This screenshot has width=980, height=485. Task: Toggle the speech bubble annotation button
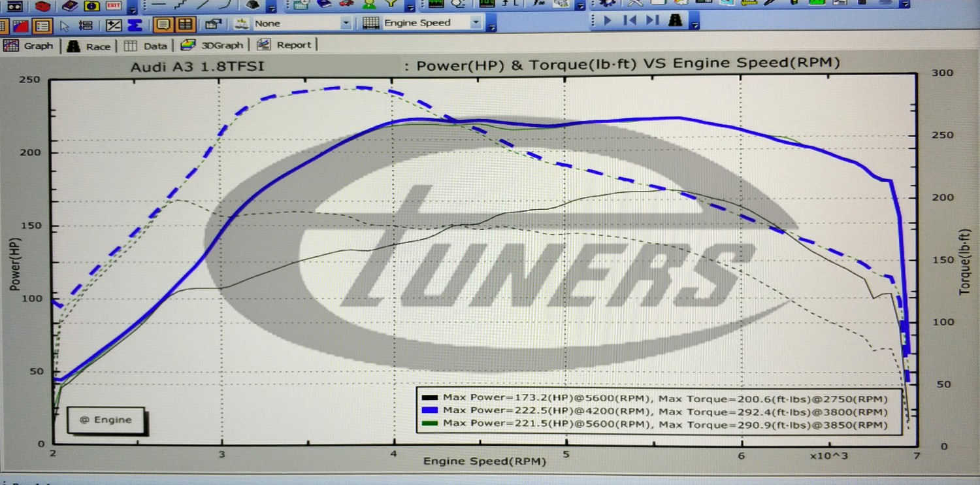[x=163, y=25]
